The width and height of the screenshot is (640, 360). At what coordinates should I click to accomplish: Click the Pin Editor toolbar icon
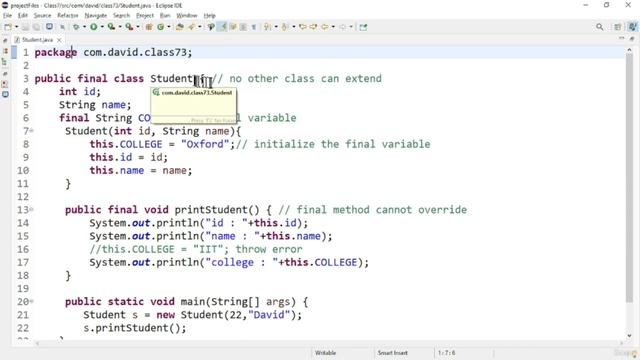pos(363,27)
